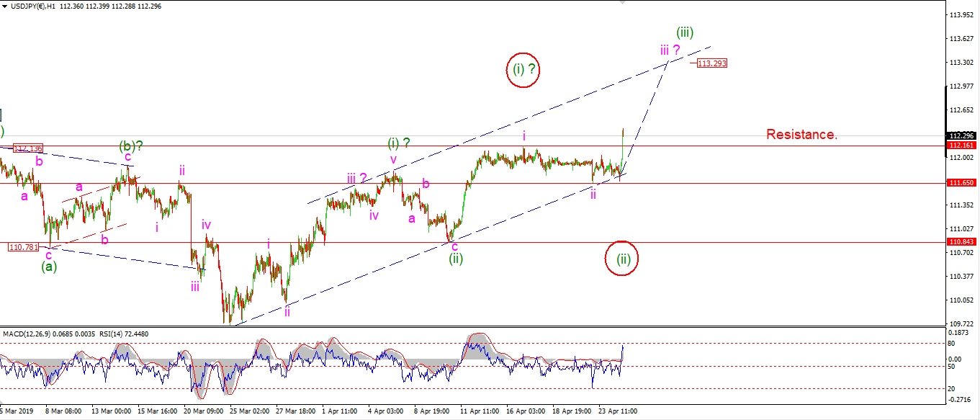The width and height of the screenshot is (980, 420).
Task: Click current price tag 112.296 on axis
Action: pyautogui.click(x=961, y=135)
